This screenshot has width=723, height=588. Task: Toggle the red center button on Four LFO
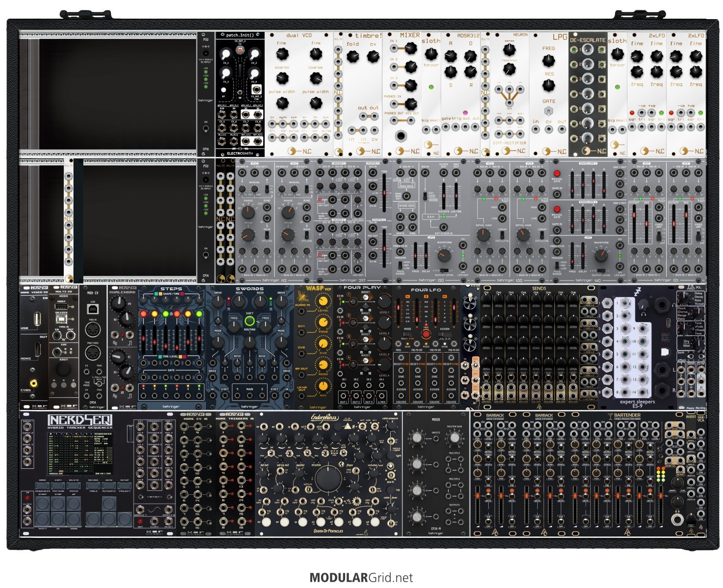(425, 334)
